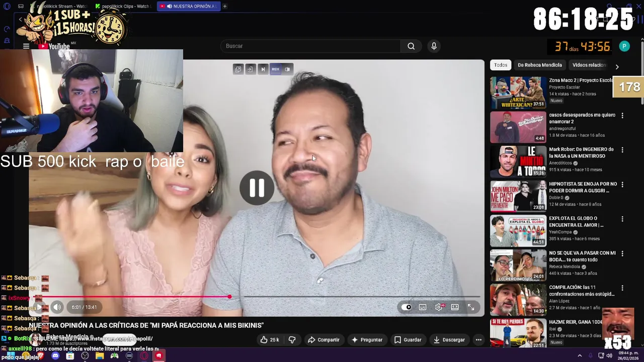Enter fullscreen on the video player
644x362 pixels.
[471, 307]
